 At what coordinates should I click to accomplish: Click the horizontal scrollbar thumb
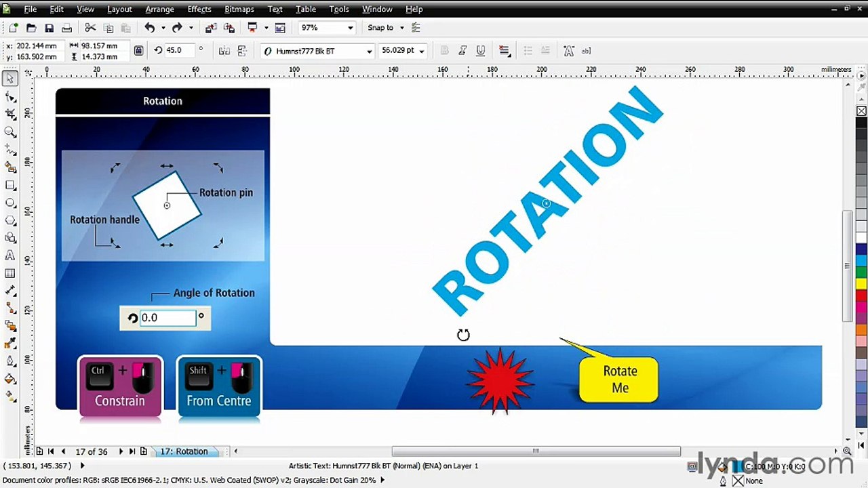536,451
